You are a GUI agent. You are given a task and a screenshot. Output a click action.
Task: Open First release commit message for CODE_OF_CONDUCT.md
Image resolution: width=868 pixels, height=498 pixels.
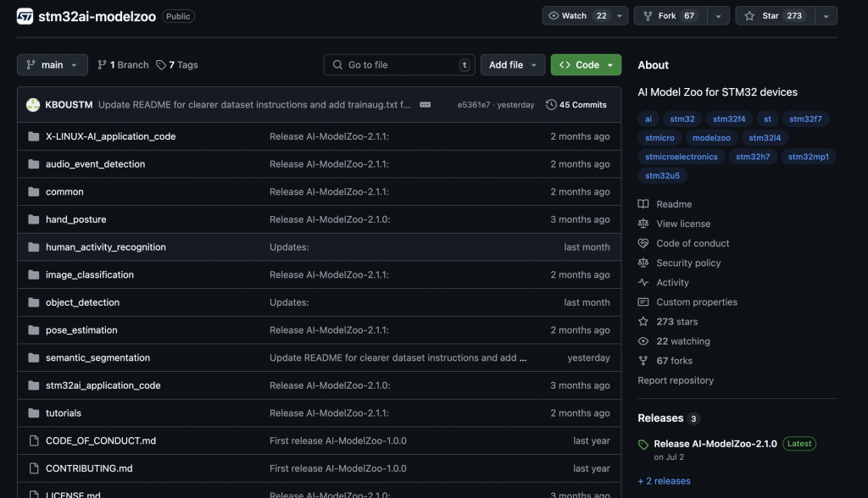click(337, 440)
